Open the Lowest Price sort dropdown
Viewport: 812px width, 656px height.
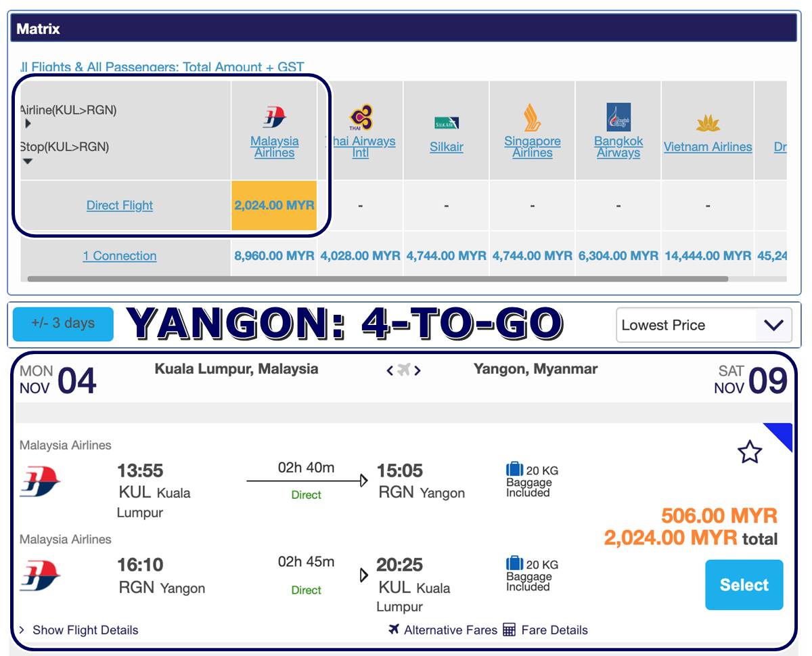704,325
